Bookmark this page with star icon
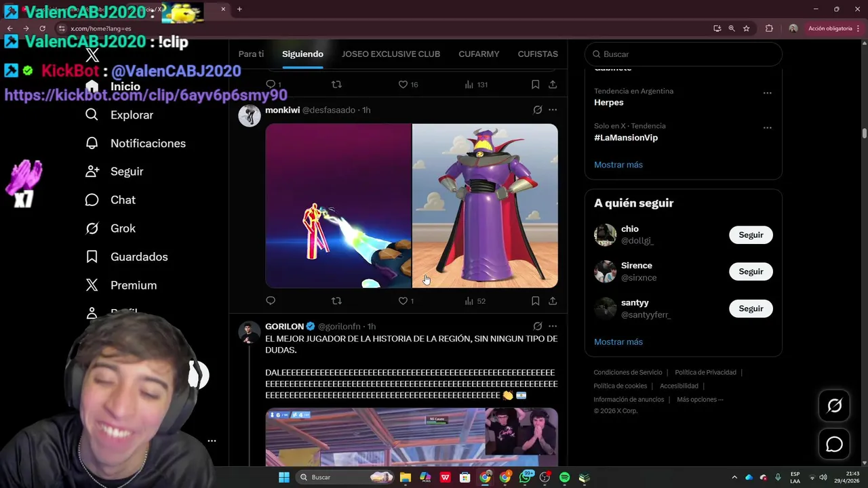This screenshot has height=488, width=868. coord(746,28)
